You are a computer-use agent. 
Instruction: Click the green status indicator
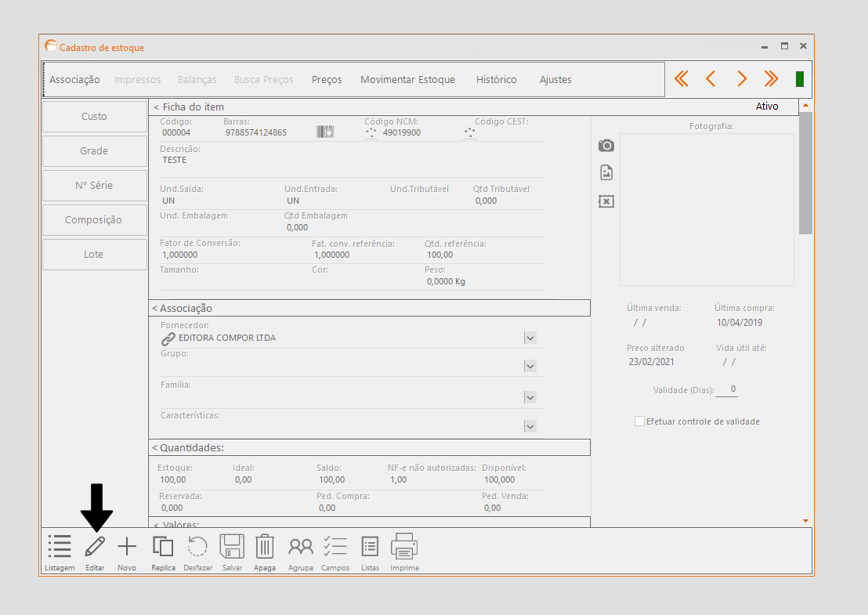click(800, 79)
